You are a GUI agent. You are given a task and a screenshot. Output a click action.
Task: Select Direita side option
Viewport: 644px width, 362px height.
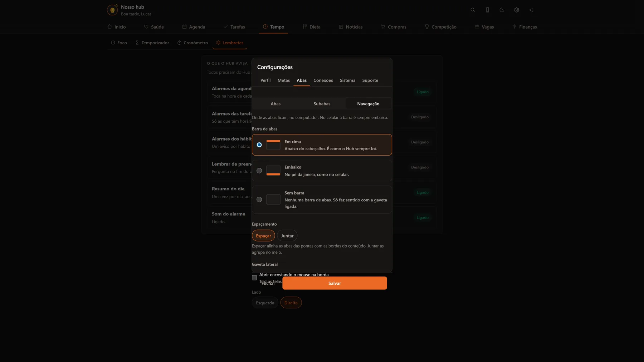(x=291, y=303)
